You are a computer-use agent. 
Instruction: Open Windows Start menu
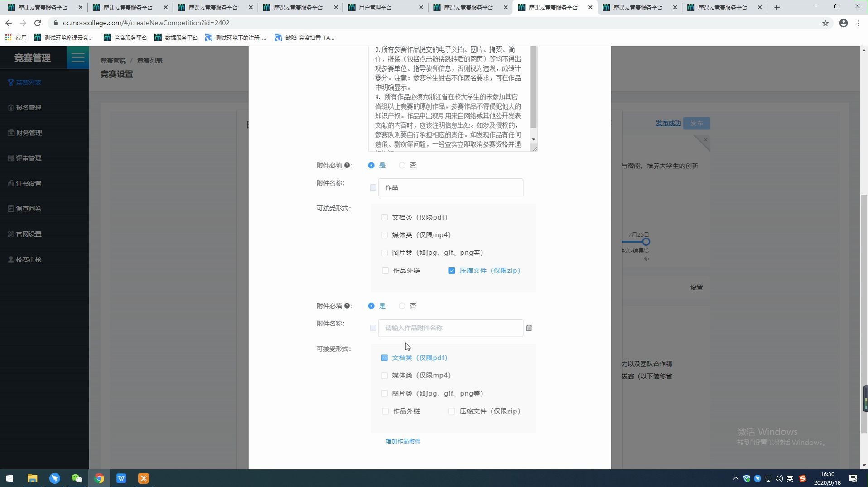pos(10,478)
